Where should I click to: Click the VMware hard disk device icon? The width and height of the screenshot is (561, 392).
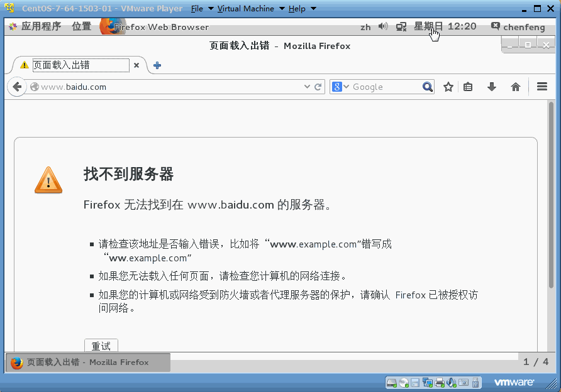click(x=392, y=383)
